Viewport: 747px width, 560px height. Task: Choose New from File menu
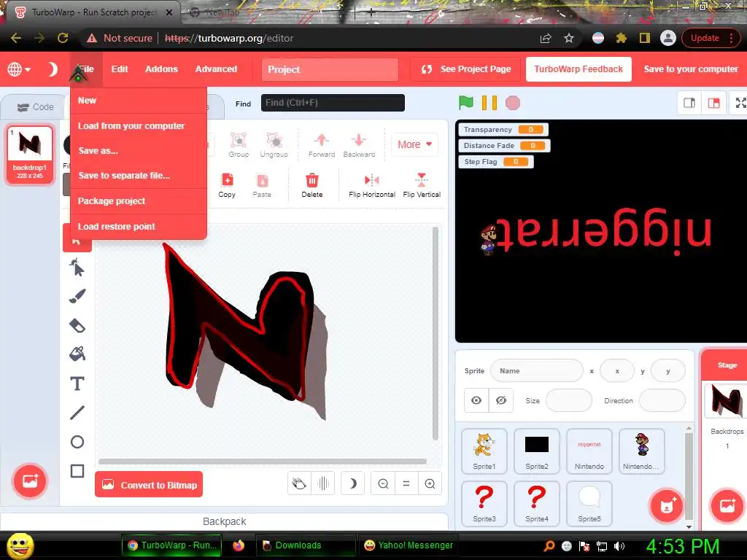pos(138,101)
